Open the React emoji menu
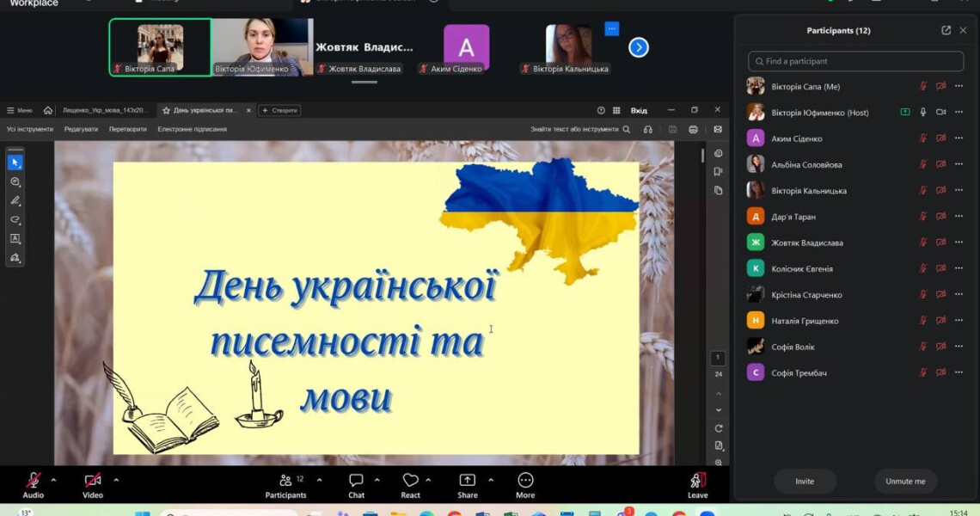The height and width of the screenshot is (516, 980). pos(411,485)
